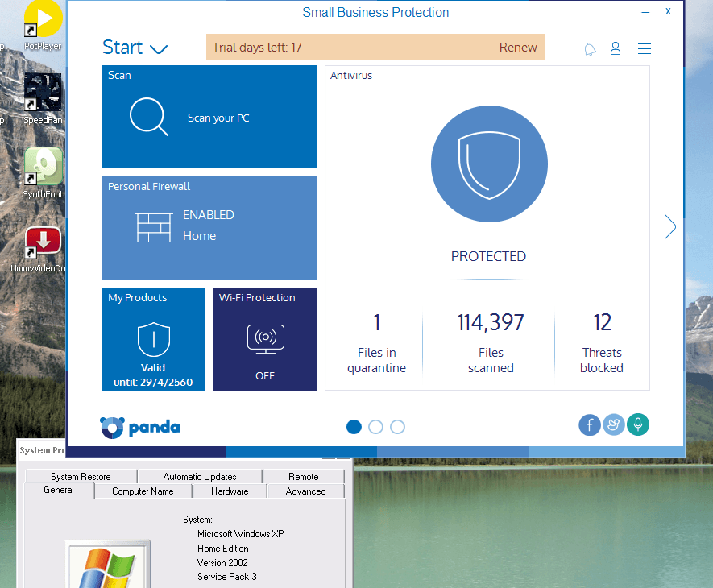Click Small Business Protection title
This screenshot has width=713, height=588.
[375, 12]
